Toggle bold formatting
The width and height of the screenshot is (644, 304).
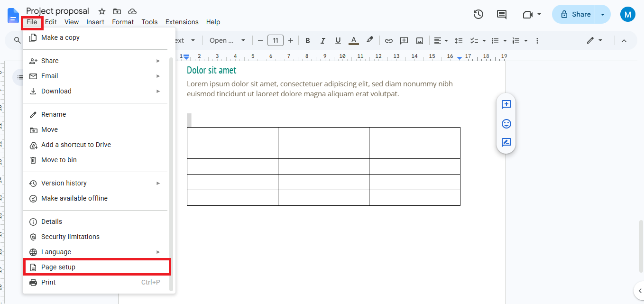307,41
